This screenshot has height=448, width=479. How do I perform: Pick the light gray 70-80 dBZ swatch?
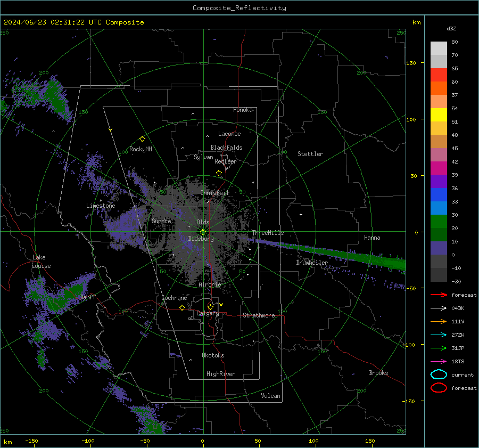coord(439,48)
